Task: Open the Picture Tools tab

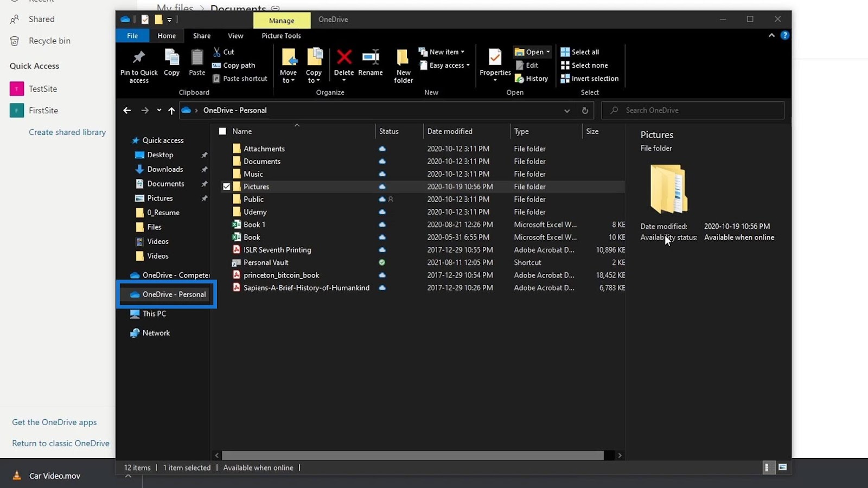Action: coord(281,36)
